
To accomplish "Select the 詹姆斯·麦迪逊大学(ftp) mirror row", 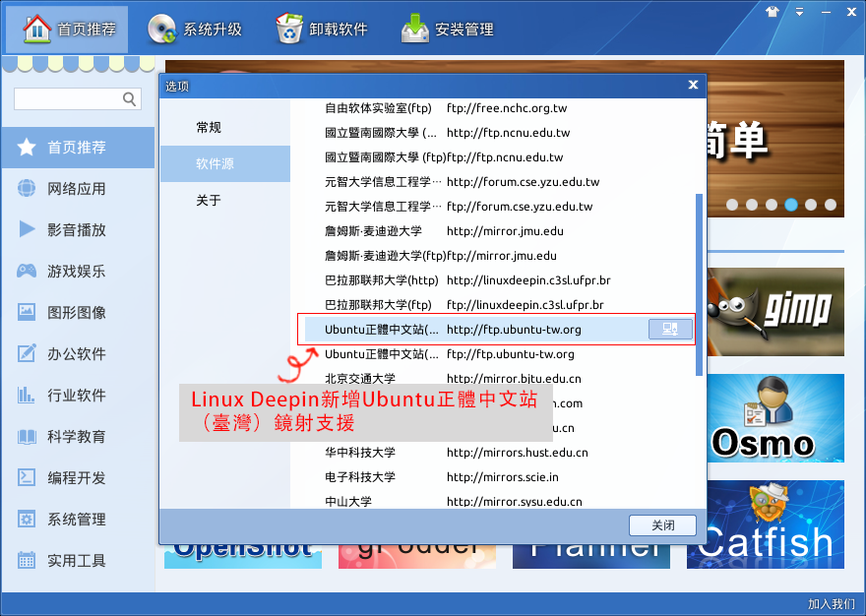I will (500, 256).
